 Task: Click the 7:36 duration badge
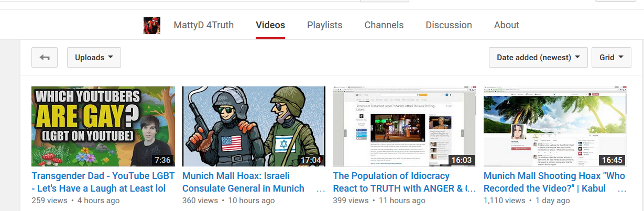[162, 160]
